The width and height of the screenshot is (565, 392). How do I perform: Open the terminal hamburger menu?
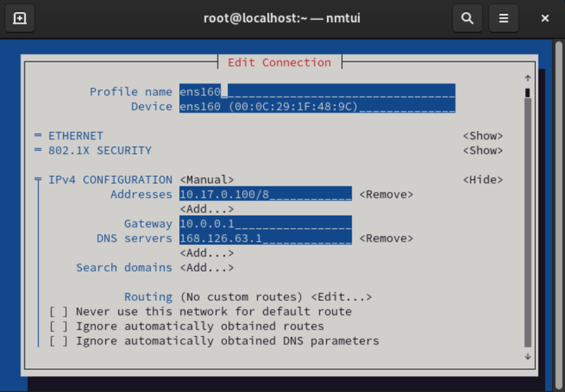click(504, 18)
